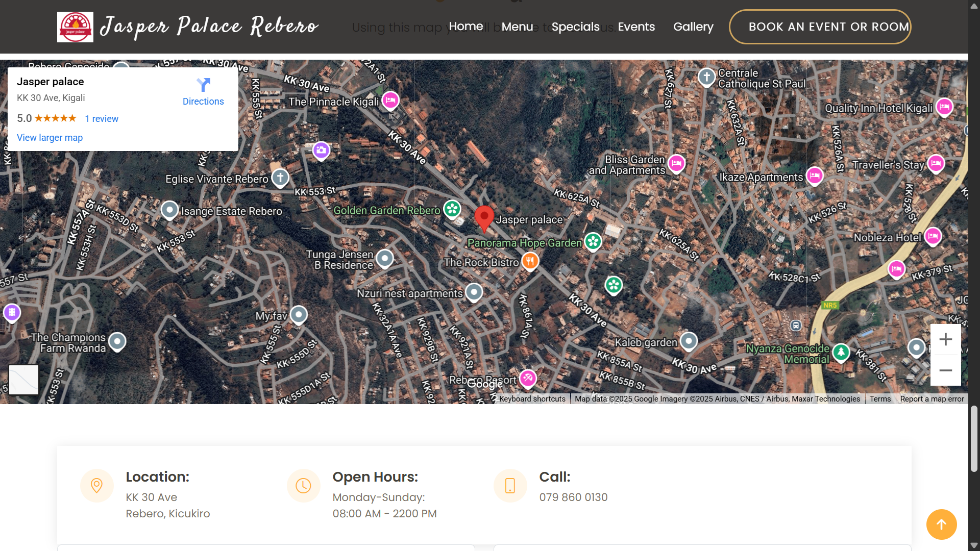The height and width of the screenshot is (551, 980).
Task: Click Panorama Hope Garden marker icon
Action: [593, 241]
